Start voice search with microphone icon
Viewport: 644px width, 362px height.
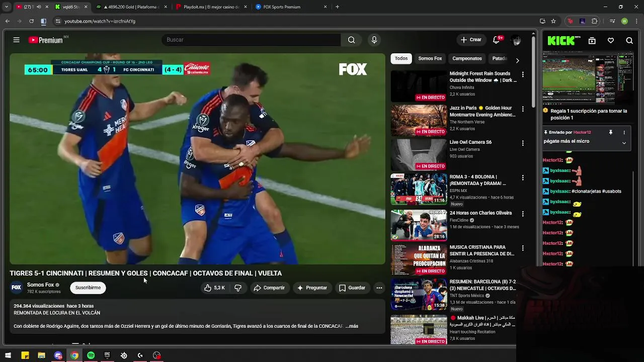[x=374, y=40]
